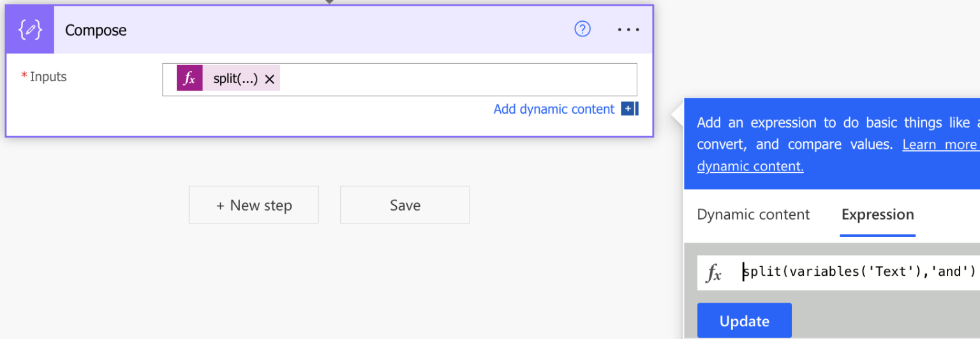Click the purple Compose action icon
The height and width of the screenshot is (339, 980).
point(30,30)
